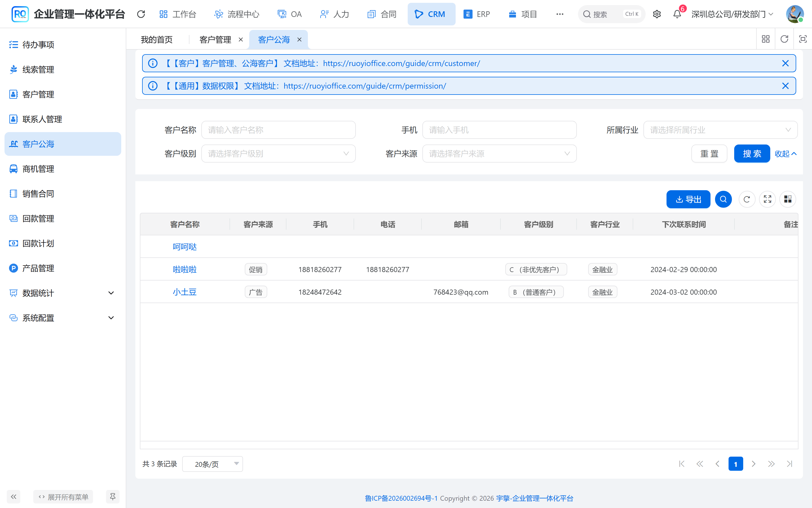Click the 搜索 search button
This screenshot has height=508, width=812.
[752, 154]
